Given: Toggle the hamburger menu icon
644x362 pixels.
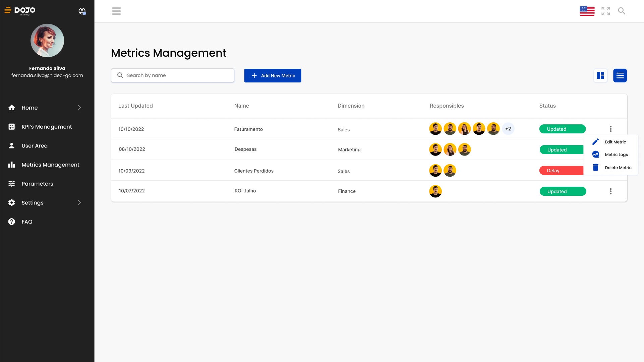Looking at the screenshot, I should pos(116,11).
